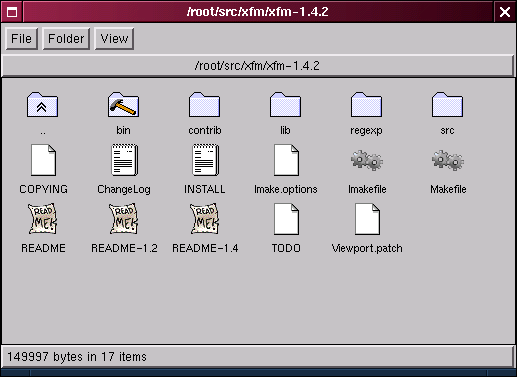Click the 'README-1.2' file name label
The image size is (517, 377).
pos(124,248)
